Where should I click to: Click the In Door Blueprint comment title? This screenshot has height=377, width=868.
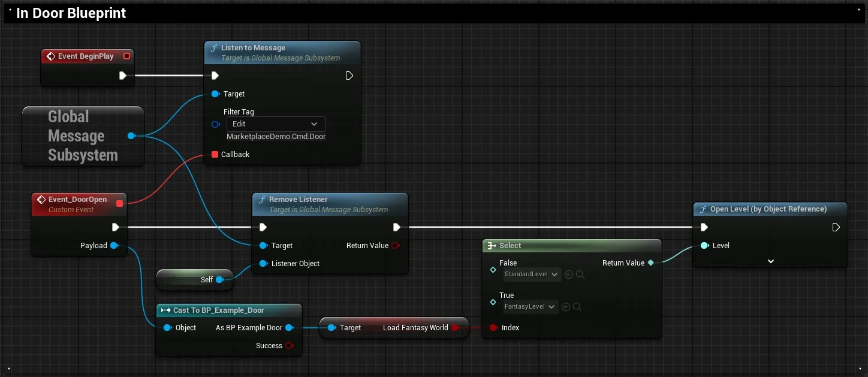(x=71, y=13)
